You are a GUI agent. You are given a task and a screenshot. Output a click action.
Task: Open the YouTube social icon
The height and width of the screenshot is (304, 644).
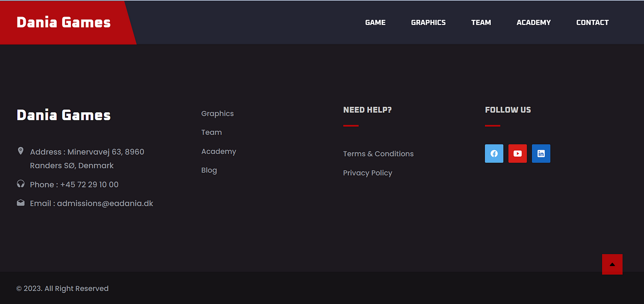point(517,153)
